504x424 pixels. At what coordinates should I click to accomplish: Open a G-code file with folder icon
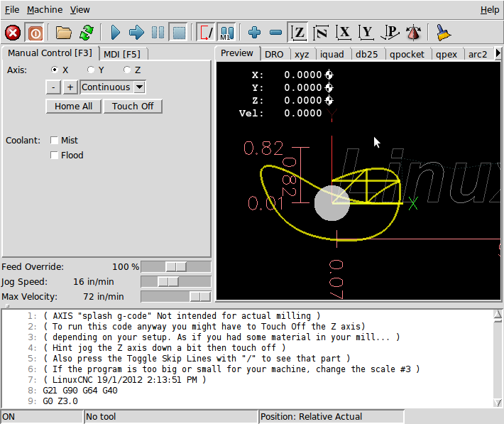[x=65, y=33]
